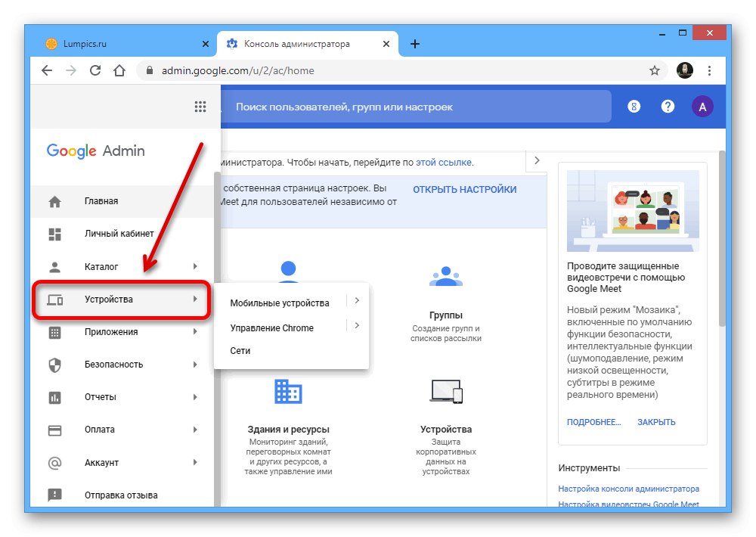Expand the Аккаунт submenu arrow
Viewport: 756px width, 537px height.
(195, 462)
